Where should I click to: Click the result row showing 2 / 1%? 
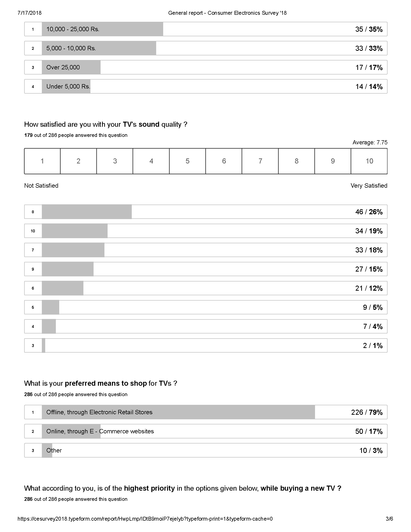pos(205,345)
